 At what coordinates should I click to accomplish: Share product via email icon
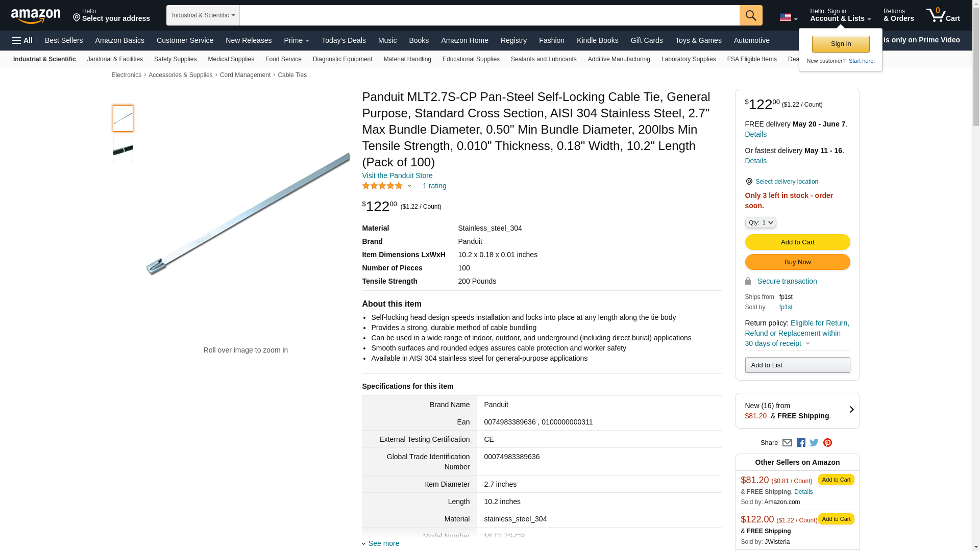787,443
